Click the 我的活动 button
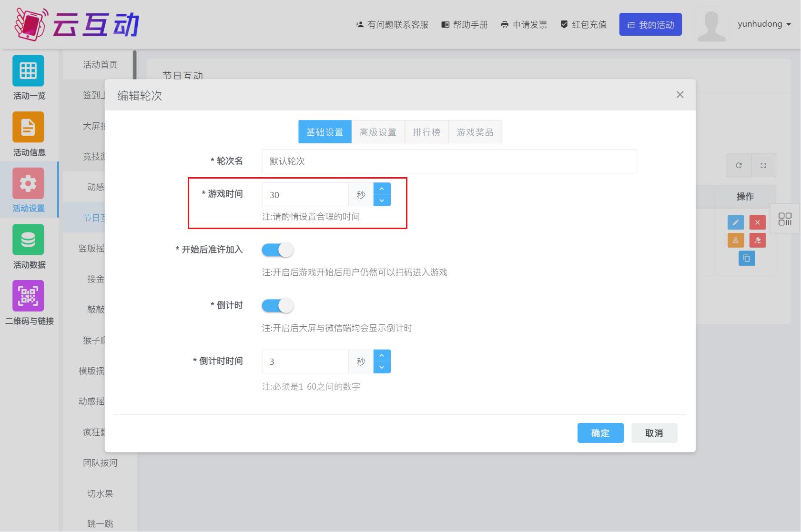 coord(650,24)
